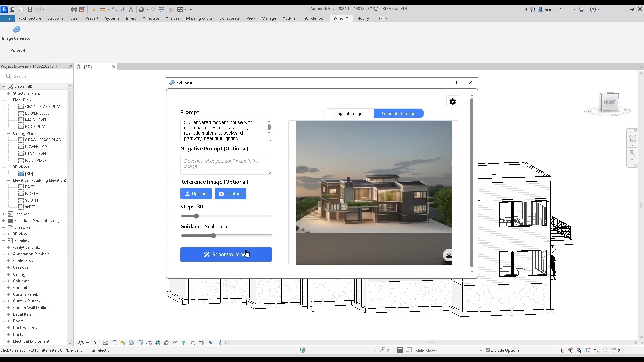Toggle sun path in view control bar
Screen dimensions: 644x362
[x=123, y=343]
